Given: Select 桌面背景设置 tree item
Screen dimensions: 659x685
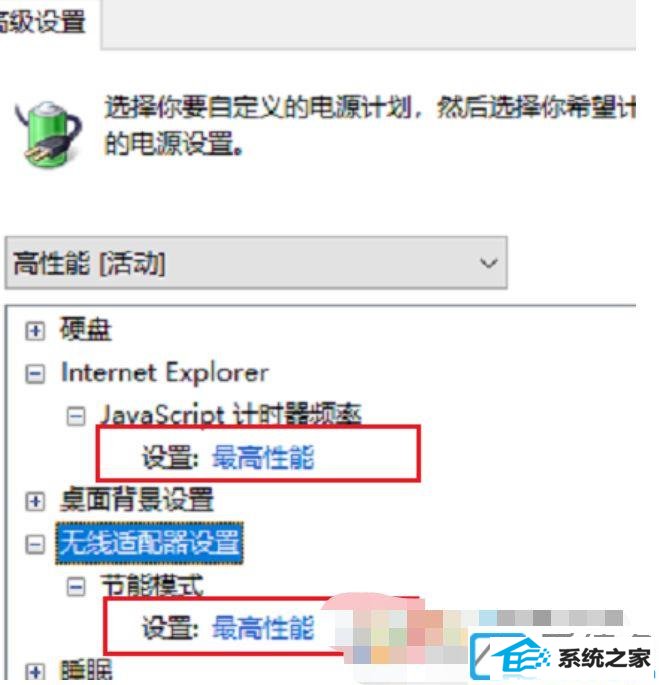Looking at the screenshot, I should (137, 499).
